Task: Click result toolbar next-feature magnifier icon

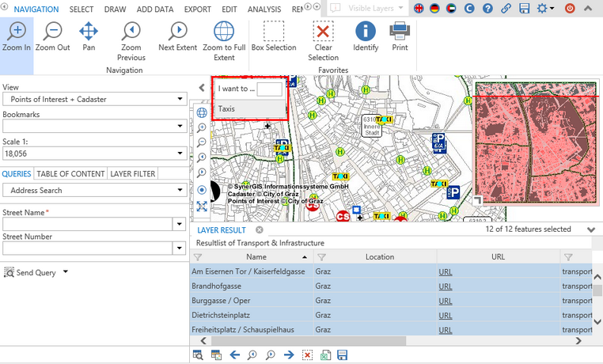Action: tap(271, 355)
